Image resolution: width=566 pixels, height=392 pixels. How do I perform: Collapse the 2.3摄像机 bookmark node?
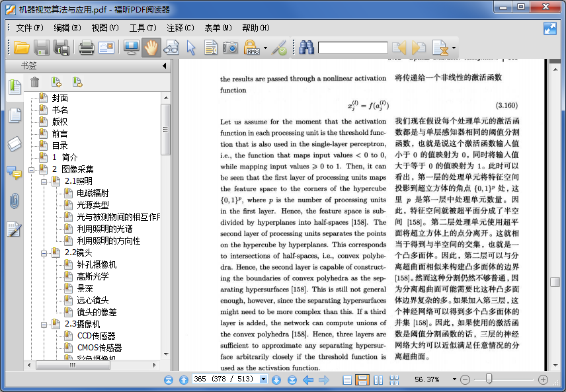[x=44, y=325]
